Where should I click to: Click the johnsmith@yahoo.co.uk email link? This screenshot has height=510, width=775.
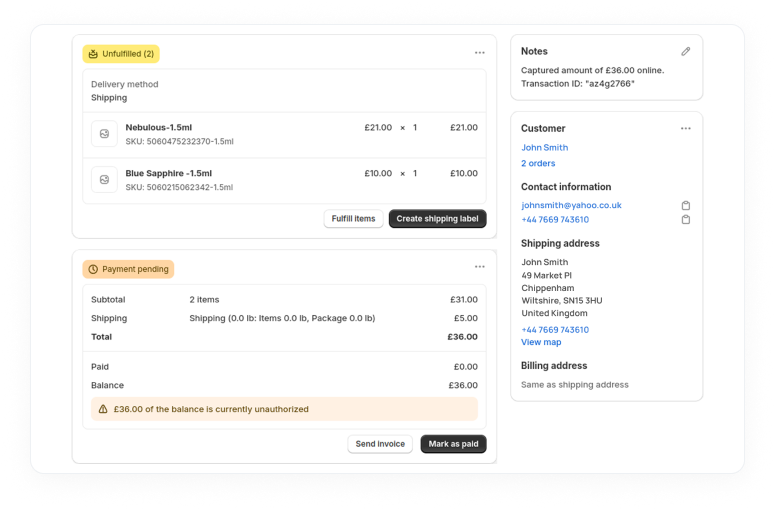click(571, 205)
